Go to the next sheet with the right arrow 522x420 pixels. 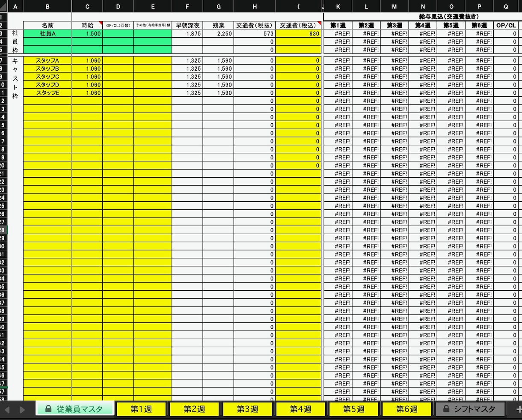click(22, 410)
